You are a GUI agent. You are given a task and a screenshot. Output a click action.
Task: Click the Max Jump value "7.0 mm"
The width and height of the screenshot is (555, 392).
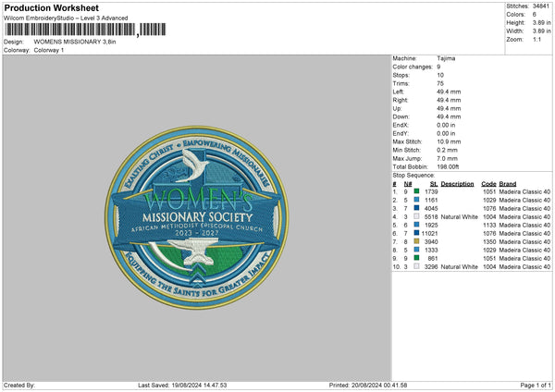pos(448,158)
